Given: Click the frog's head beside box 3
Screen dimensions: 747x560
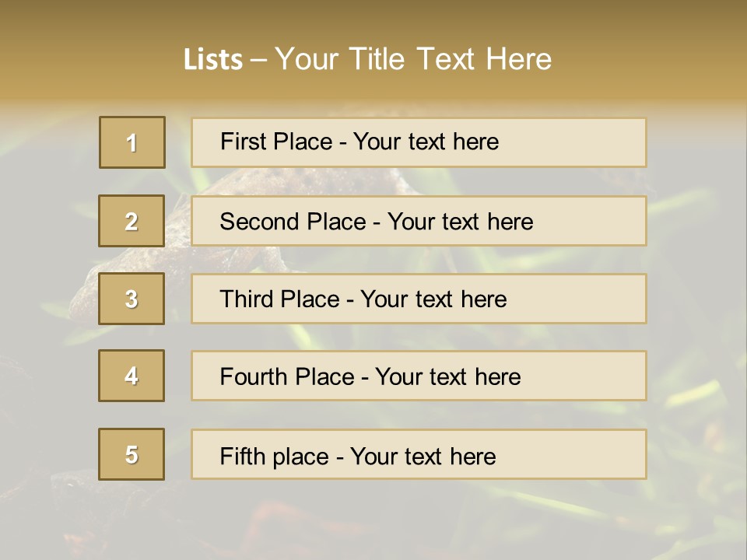Looking at the screenshot, I should click(84, 296).
